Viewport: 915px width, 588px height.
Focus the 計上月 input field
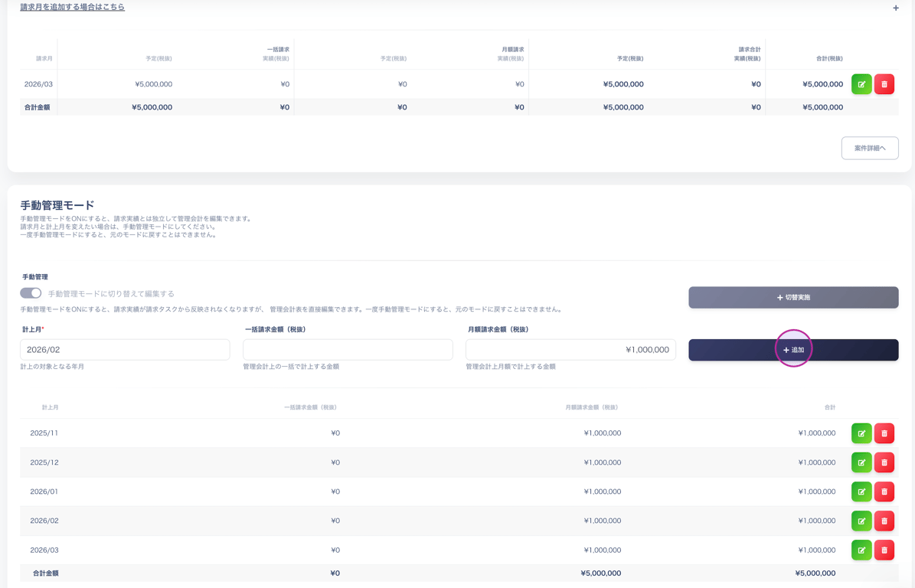pyautogui.click(x=125, y=350)
